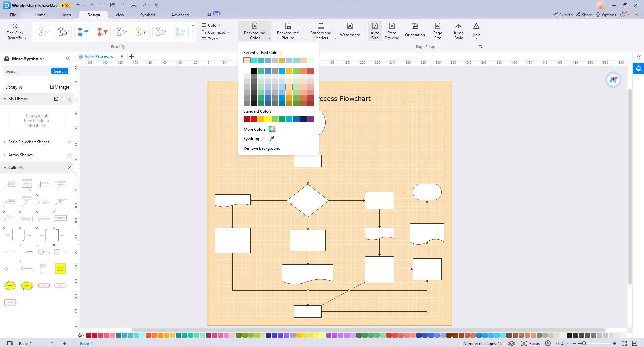Switch to the Home tab

40,15
